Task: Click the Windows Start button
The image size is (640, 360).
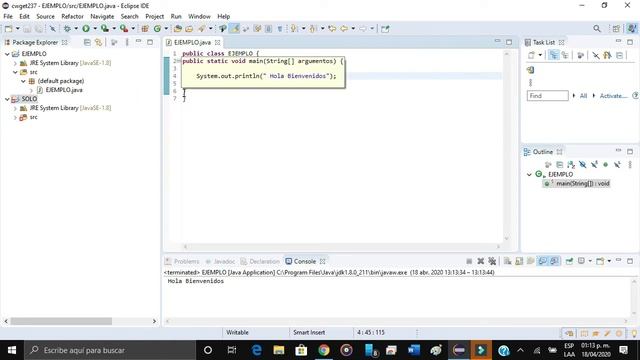Action: pos(12,350)
